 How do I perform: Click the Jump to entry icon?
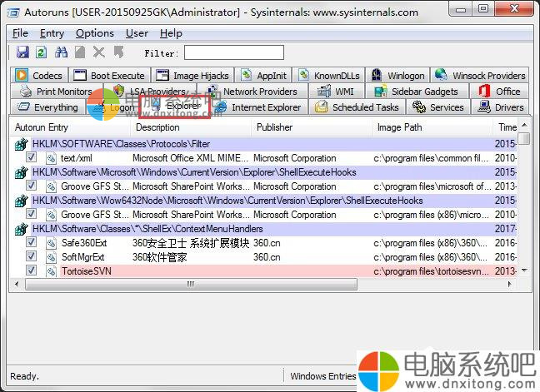tap(119, 52)
